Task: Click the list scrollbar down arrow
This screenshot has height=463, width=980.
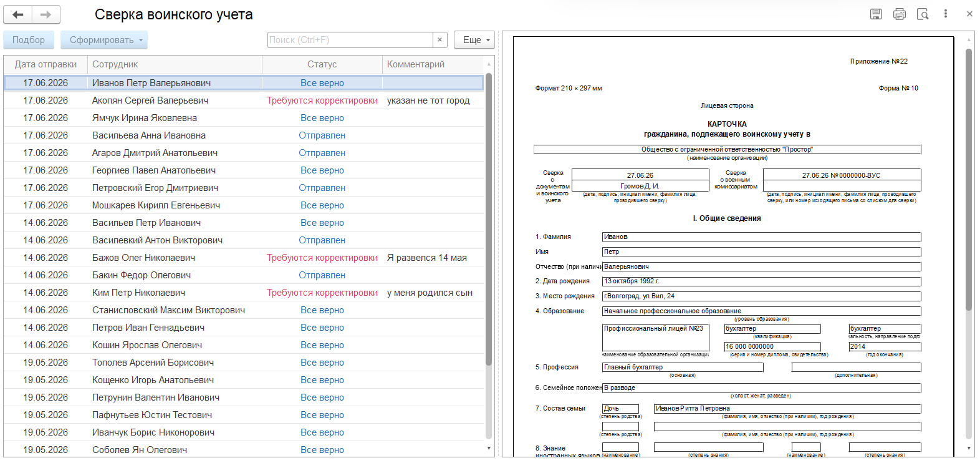Action: tap(489, 448)
